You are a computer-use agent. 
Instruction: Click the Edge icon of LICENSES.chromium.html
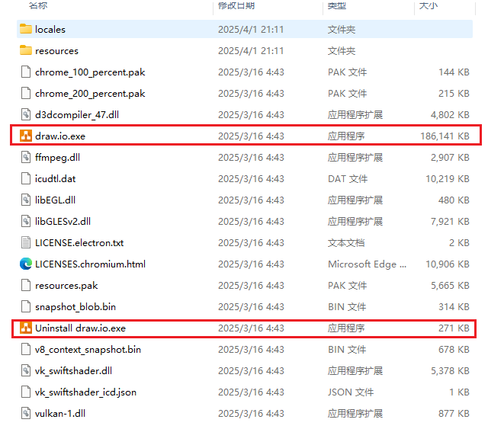tap(26, 264)
